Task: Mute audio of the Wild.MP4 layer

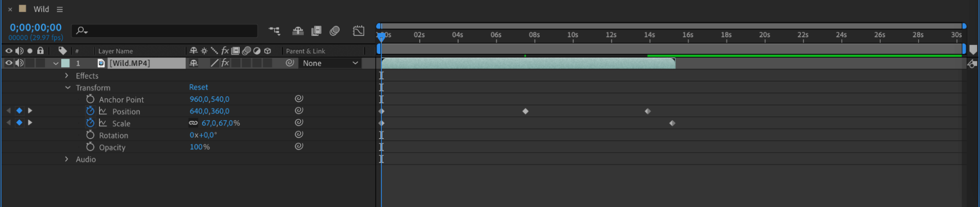Action: point(20,63)
